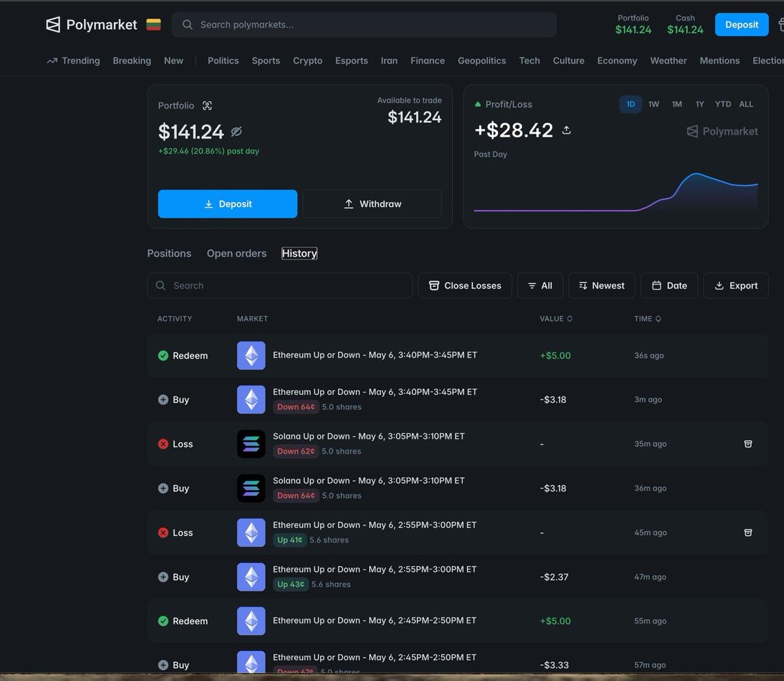The image size is (784, 681).
Task: Open the header Cash $141.24 link
Action: tap(685, 24)
